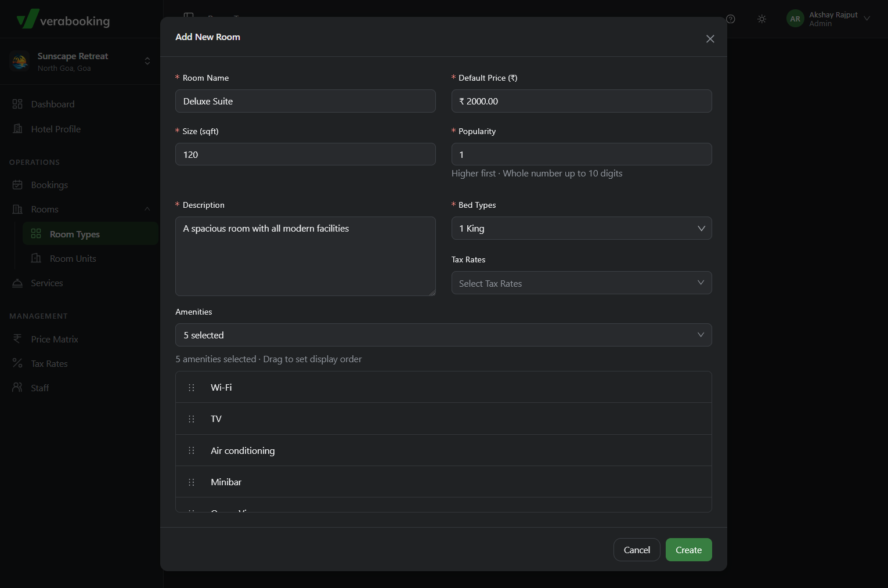Open the Amenities 5 selected dropdown
Screen dimensions: 888x588
[443, 335]
